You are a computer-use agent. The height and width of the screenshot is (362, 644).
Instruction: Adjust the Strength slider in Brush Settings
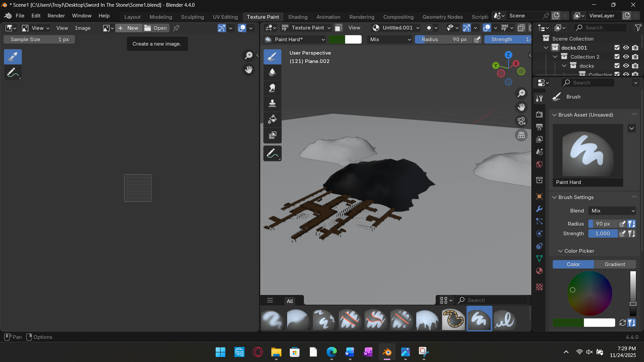click(x=603, y=234)
